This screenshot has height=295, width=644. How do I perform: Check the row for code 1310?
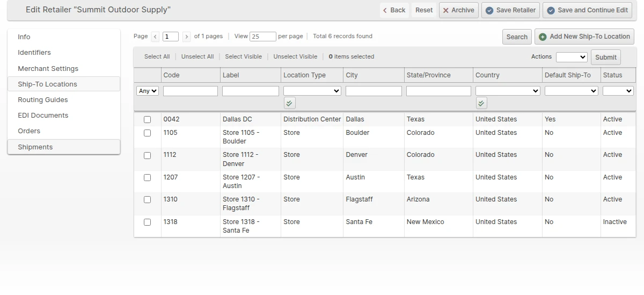(x=148, y=199)
